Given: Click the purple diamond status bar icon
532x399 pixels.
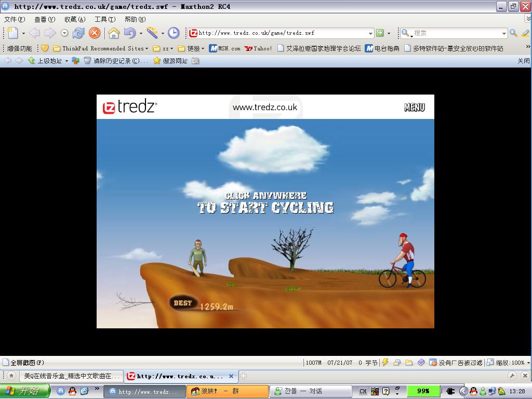Looking at the screenshot, I should 421,362.
